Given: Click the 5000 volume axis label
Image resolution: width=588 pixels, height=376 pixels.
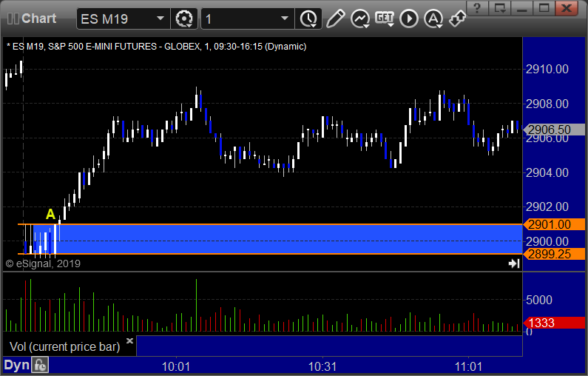Looking at the screenshot, I should 539,300.
